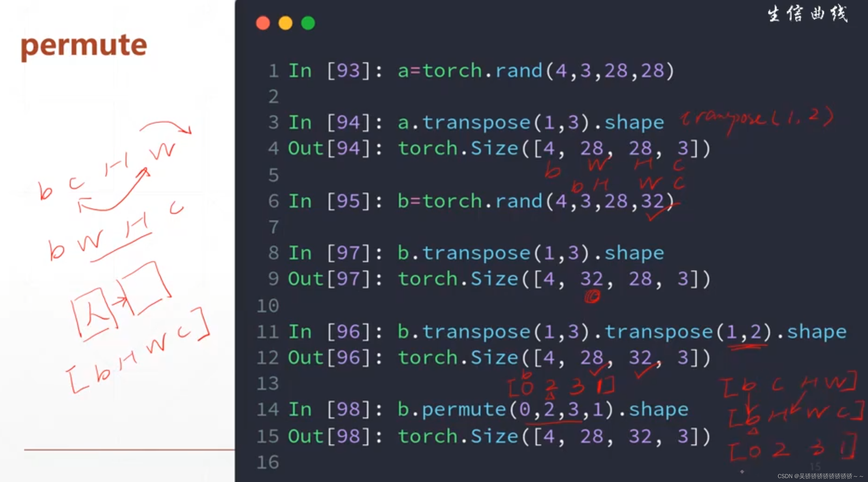
Task: Click line number 16 in the gutter
Action: pyautogui.click(x=268, y=462)
